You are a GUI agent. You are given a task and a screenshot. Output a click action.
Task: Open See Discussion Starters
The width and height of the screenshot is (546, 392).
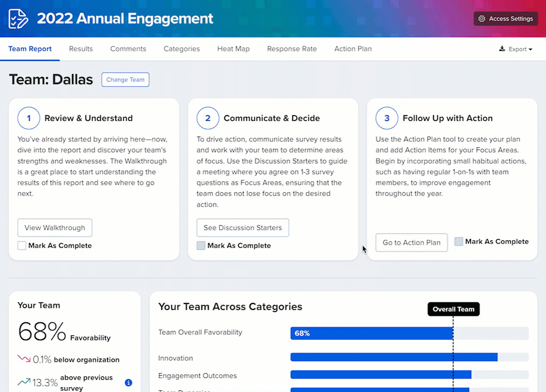243,228
